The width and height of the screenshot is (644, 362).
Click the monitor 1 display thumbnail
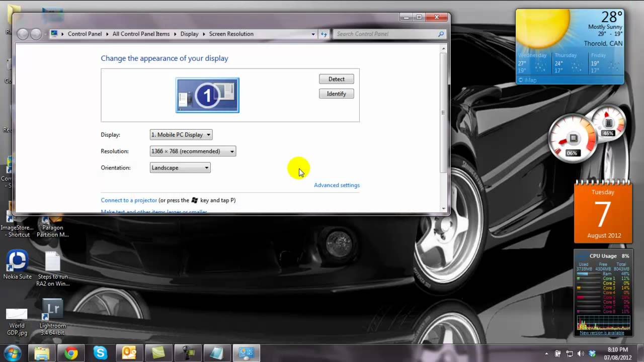coord(207,95)
